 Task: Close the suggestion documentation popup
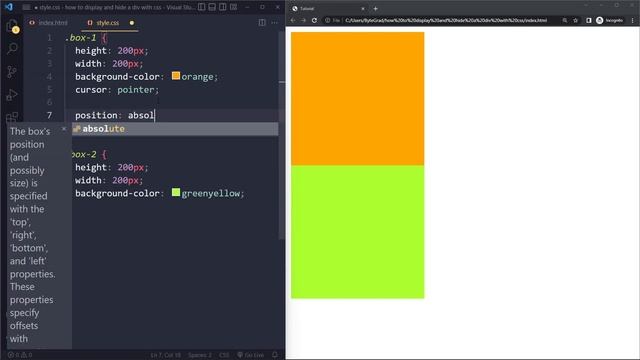pos(64,129)
